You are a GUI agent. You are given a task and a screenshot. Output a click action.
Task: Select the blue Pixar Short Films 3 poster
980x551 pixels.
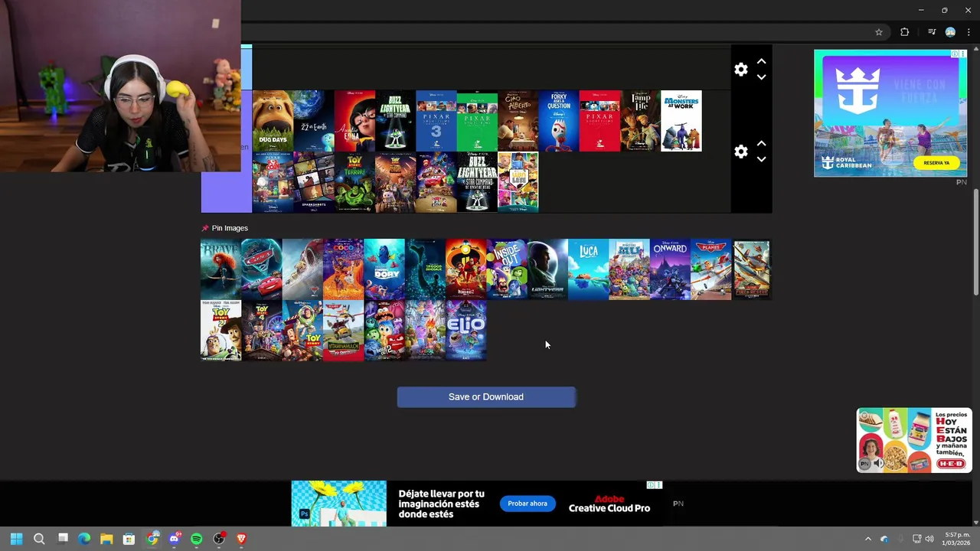click(436, 121)
